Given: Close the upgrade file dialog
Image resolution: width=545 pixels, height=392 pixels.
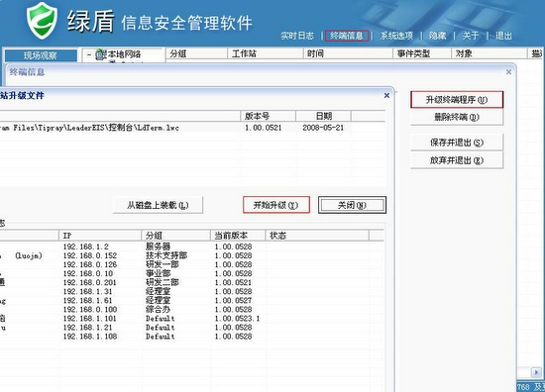Looking at the screenshot, I should (386, 95).
